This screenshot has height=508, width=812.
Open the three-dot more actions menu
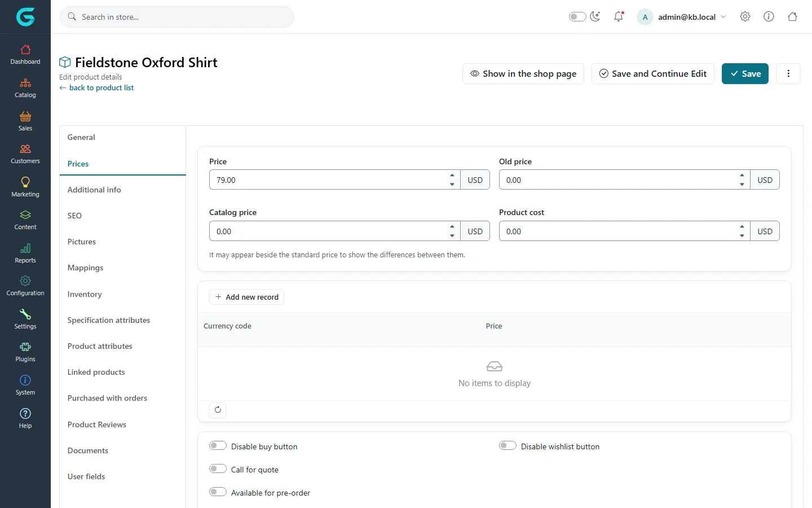coord(788,73)
